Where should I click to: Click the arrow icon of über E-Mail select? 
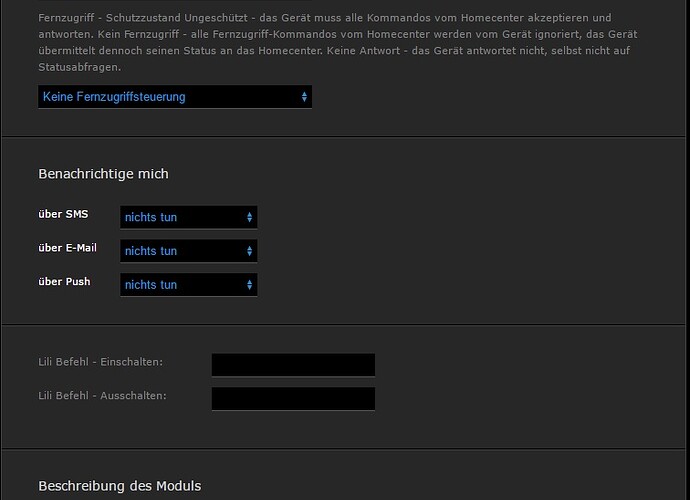pos(249,251)
